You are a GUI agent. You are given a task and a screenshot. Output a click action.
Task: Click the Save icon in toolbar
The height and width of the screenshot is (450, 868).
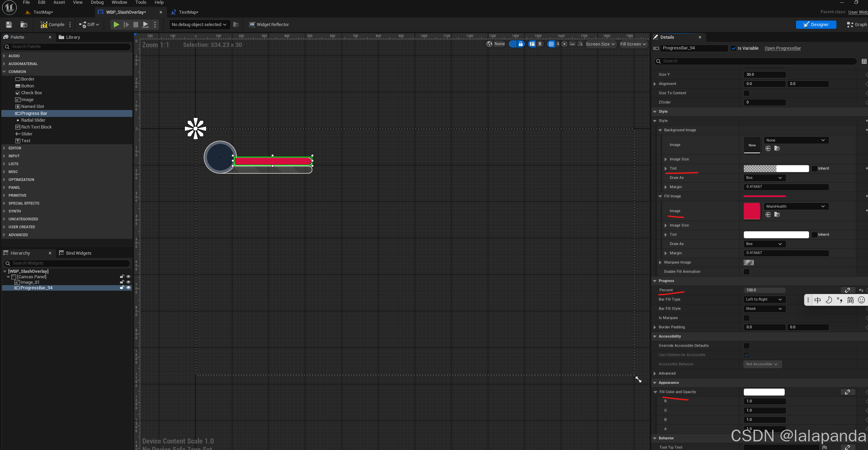(x=9, y=25)
